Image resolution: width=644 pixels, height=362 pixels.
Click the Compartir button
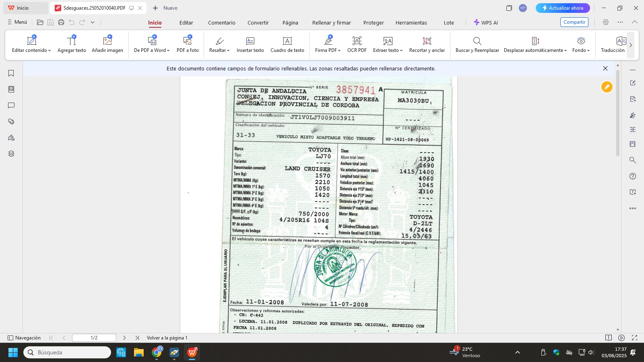(574, 22)
